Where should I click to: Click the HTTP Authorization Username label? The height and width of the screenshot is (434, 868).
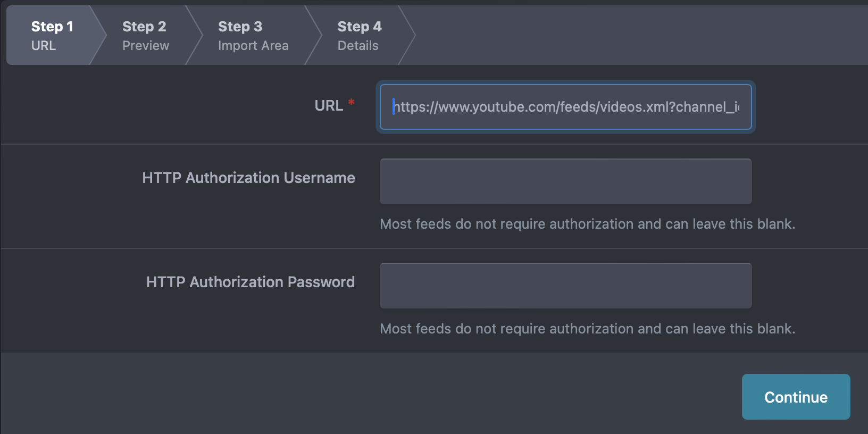point(248,178)
